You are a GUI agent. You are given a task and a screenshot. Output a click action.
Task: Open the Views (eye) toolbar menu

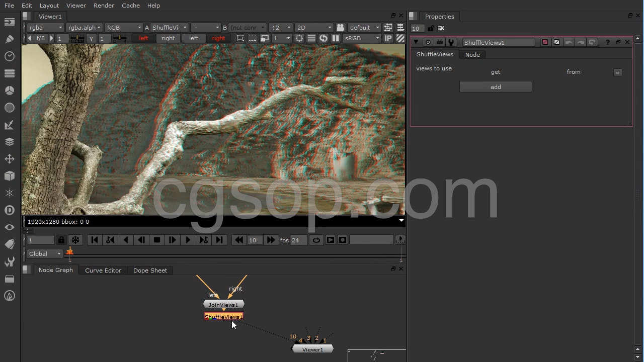click(x=9, y=227)
